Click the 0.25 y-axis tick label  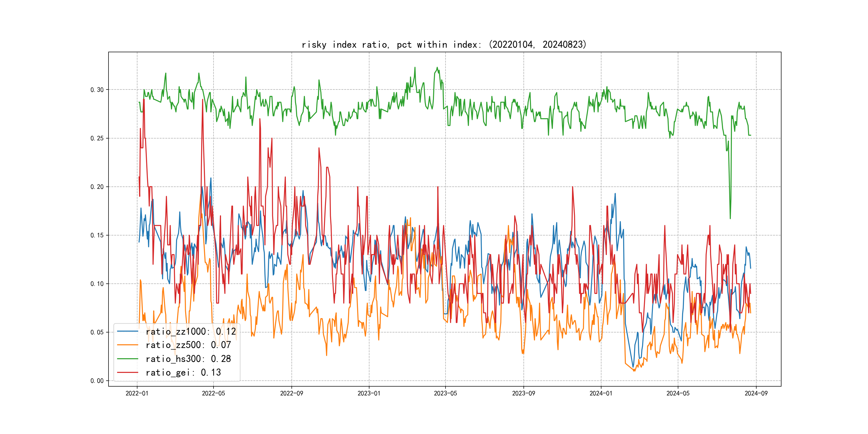pyautogui.click(x=97, y=138)
